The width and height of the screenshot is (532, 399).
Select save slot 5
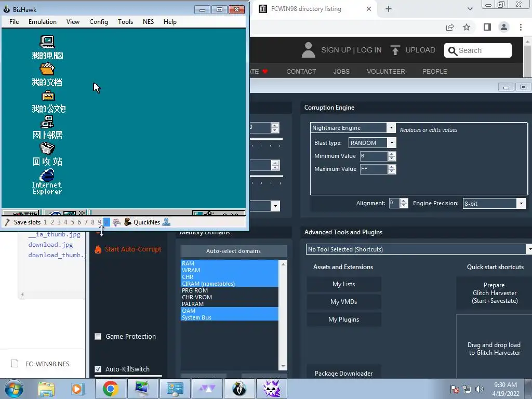tap(72, 222)
